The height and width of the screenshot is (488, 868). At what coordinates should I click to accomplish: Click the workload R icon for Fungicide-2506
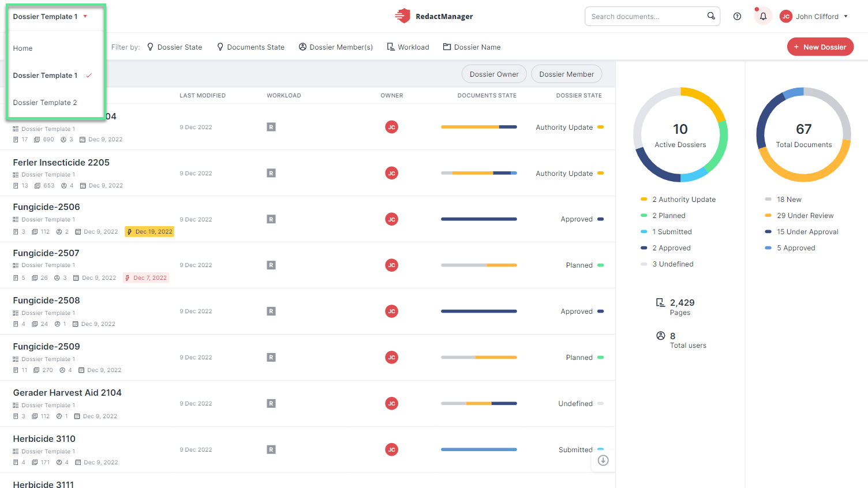(271, 219)
